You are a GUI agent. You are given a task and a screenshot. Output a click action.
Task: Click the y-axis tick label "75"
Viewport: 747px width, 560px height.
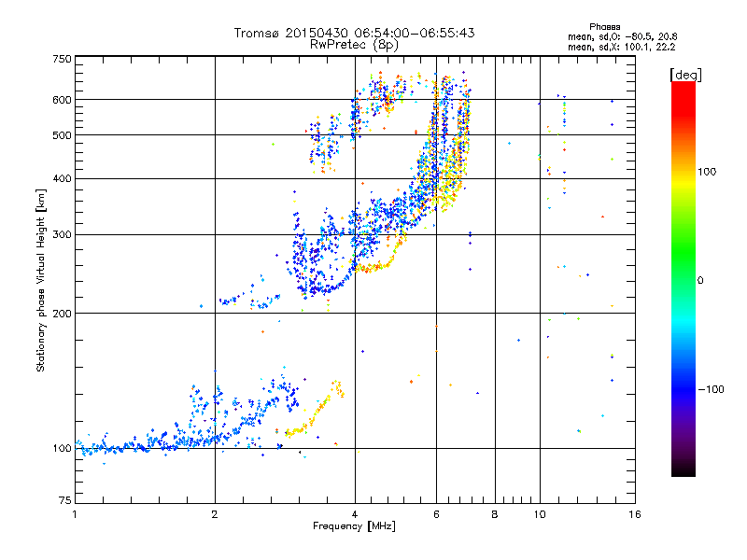coord(65,500)
